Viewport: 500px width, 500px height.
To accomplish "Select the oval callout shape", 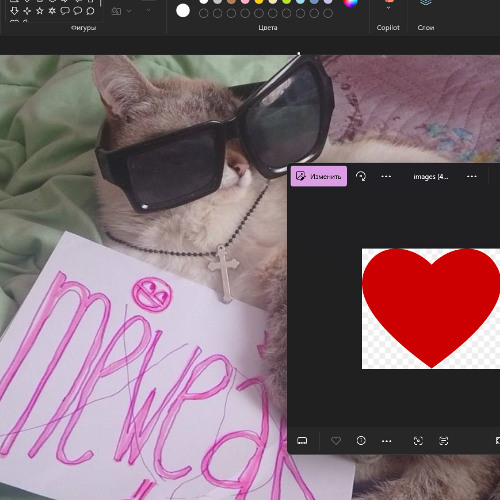I will 77,11.
